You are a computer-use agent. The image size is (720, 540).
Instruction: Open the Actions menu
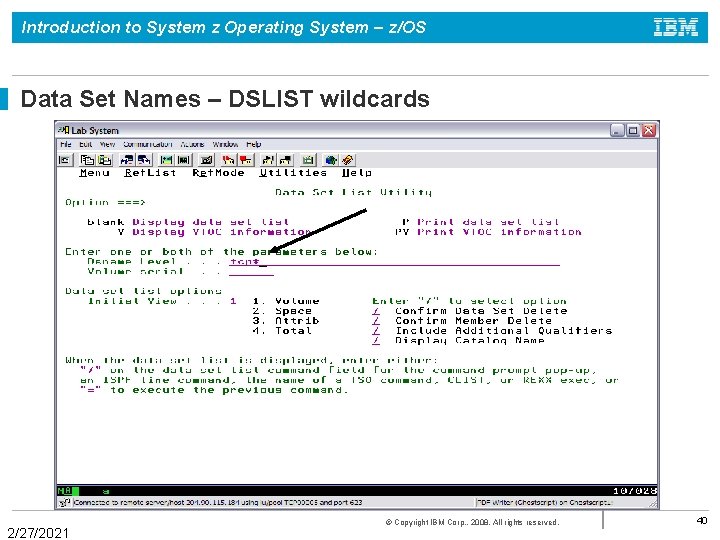192,144
